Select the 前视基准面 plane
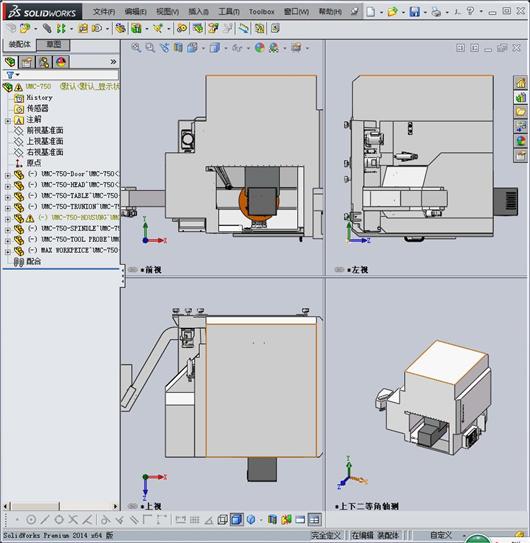 tap(45, 130)
